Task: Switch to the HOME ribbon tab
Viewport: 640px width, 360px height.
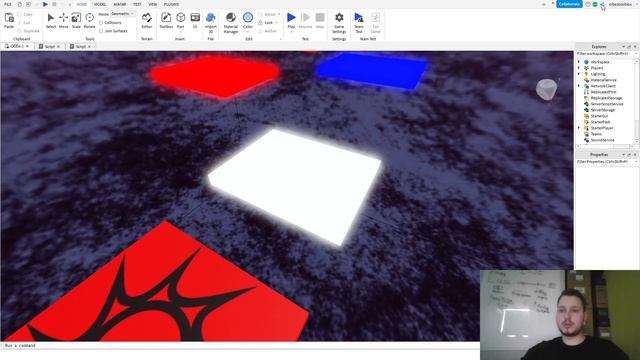Action: [82, 4]
